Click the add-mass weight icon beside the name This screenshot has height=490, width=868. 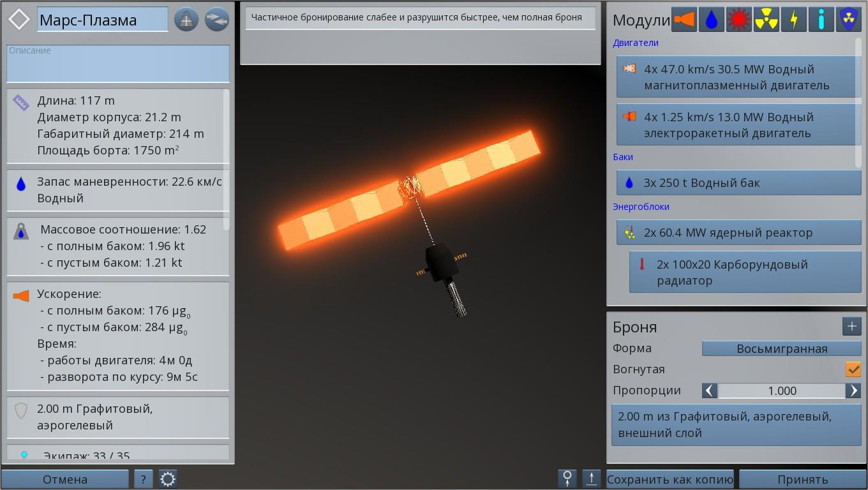186,20
